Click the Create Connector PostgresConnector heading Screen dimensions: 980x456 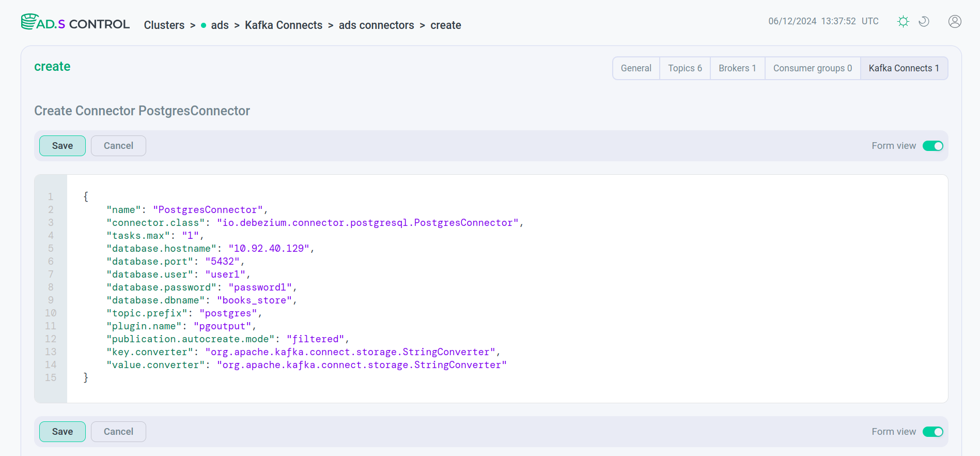[x=142, y=111]
